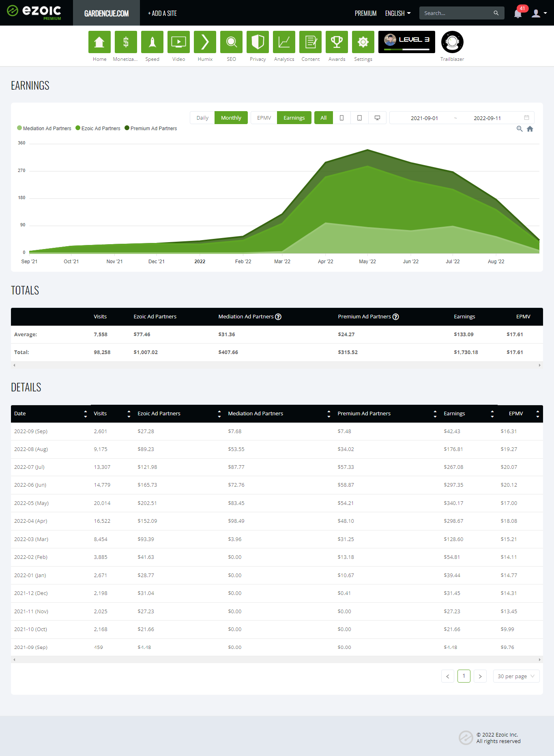Go to previous page of details
This screenshot has height=756, width=554.
[x=448, y=676]
